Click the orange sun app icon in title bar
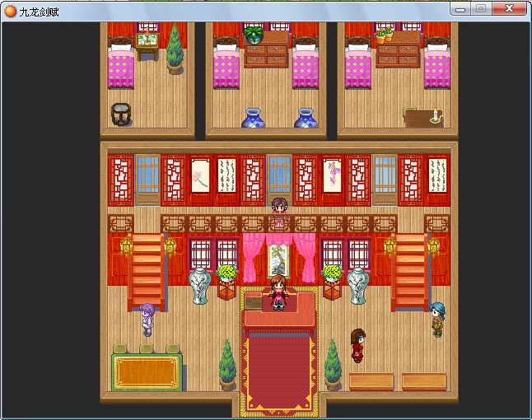 click(10, 12)
